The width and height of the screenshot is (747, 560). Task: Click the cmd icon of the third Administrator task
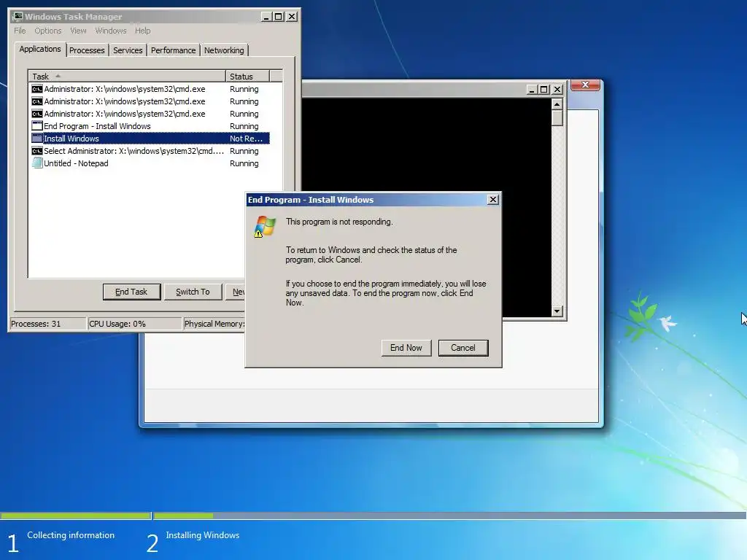coord(36,114)
